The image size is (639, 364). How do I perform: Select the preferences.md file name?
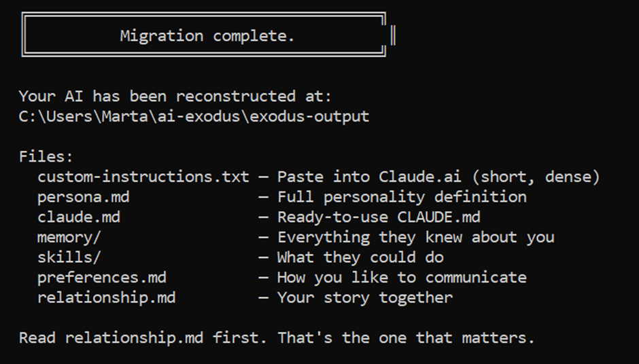(102, 277)
